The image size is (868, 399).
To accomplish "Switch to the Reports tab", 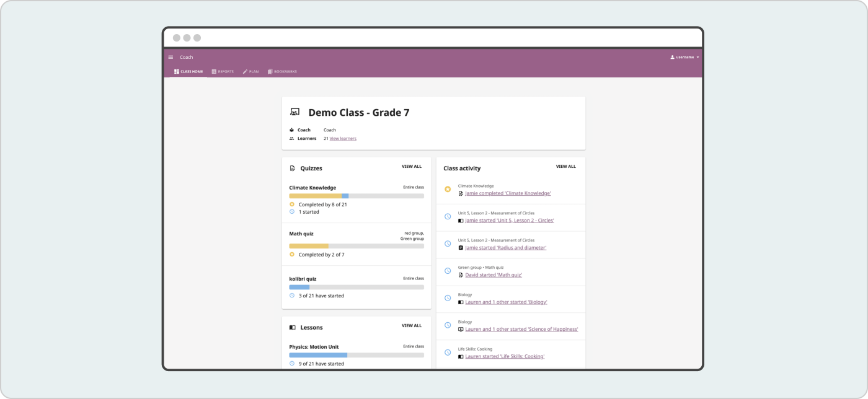I will pyautogui.click(x=223, y=71).
